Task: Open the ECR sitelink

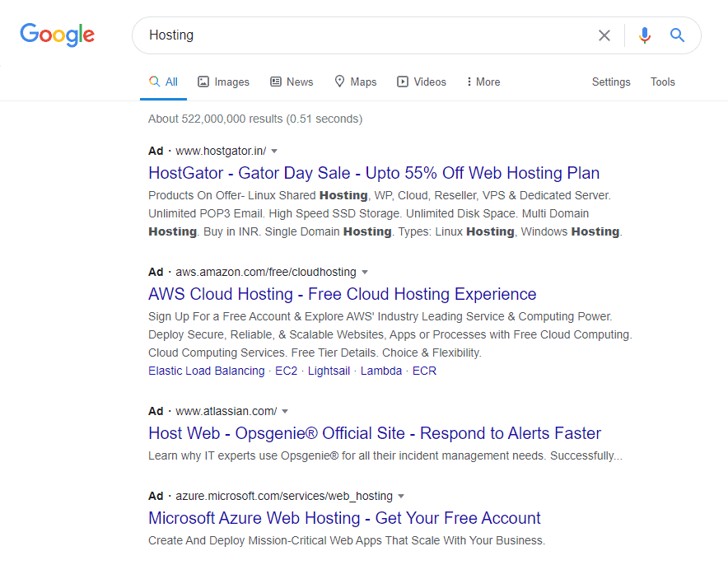Action: point(424,371)
